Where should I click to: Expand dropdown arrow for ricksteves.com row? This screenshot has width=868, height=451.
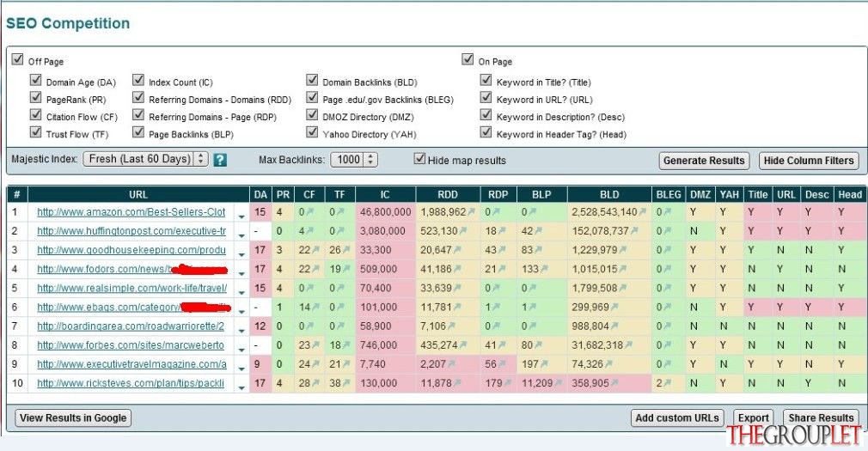tap(241, 387)
